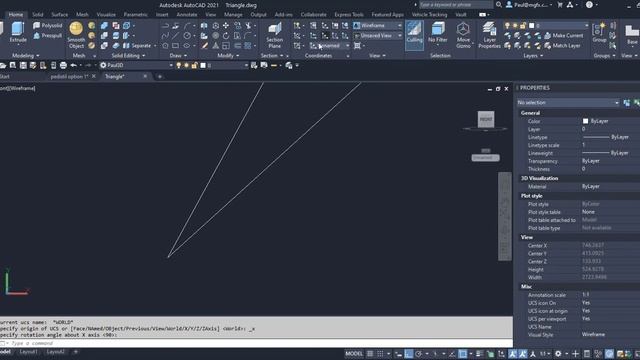Select the Rectangle draw tool

coord(176,46)
